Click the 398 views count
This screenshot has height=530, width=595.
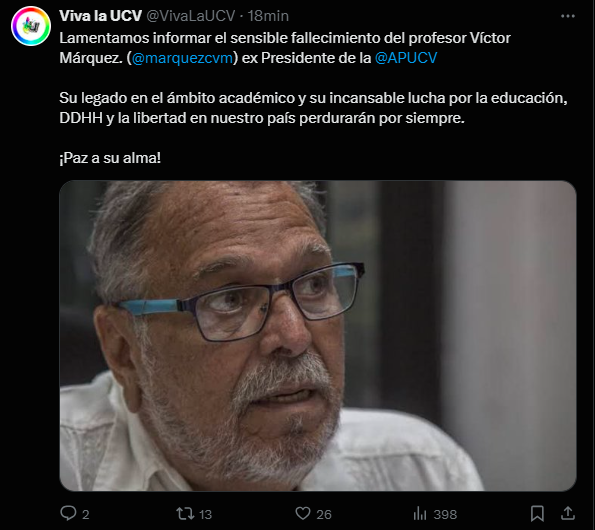click(x=445, y=514)
